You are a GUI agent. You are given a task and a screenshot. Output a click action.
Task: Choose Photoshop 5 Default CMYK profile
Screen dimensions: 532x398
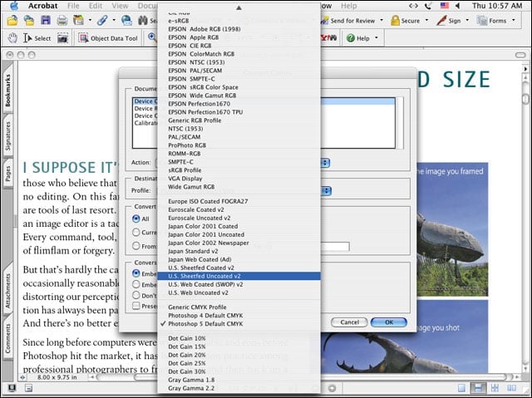(239, 324)
